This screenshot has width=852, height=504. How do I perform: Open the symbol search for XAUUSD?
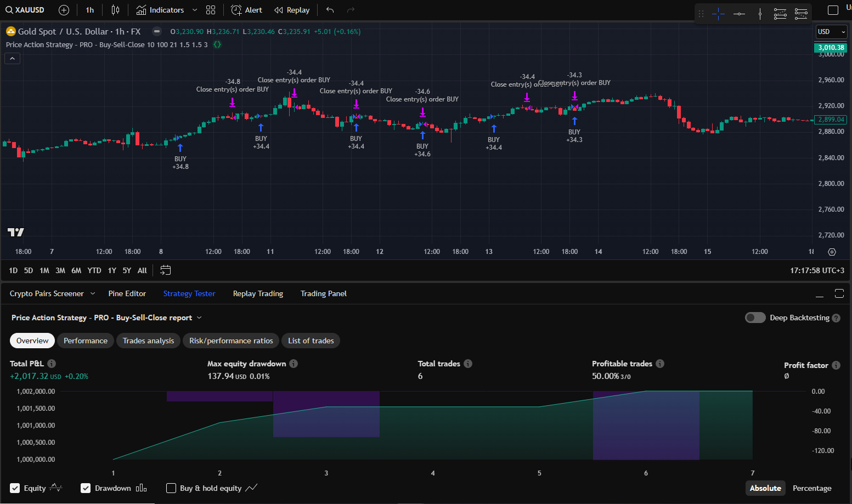pos(25,9)
